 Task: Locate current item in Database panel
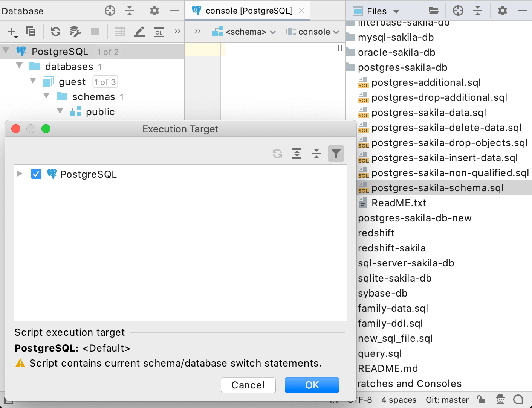pos(110,11)
